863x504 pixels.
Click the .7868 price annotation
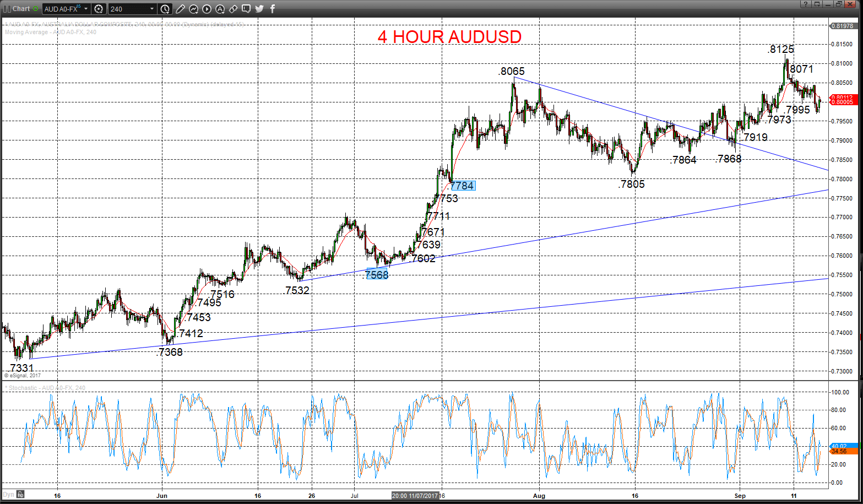pyautogui.click(x=729, y=159)
